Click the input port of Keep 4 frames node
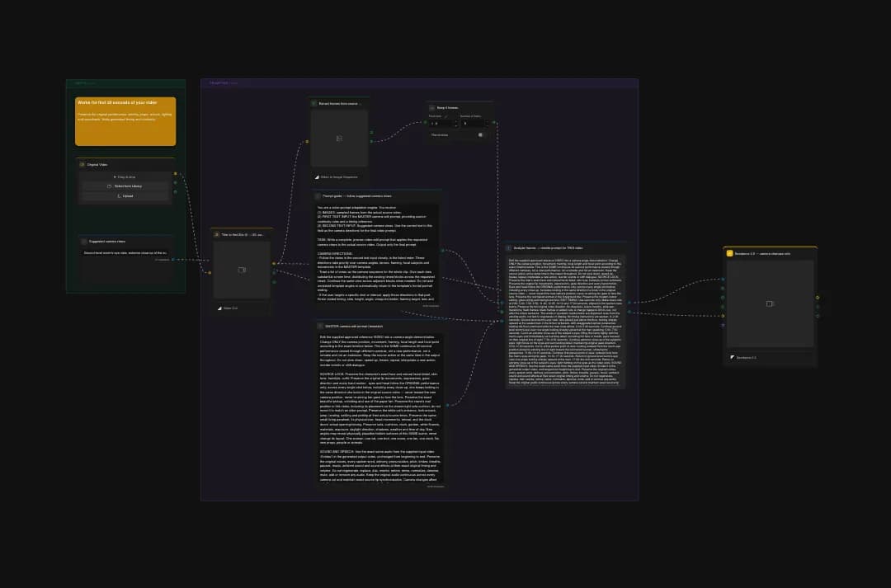Screen dimensions: 891x588 pos(425,122)
